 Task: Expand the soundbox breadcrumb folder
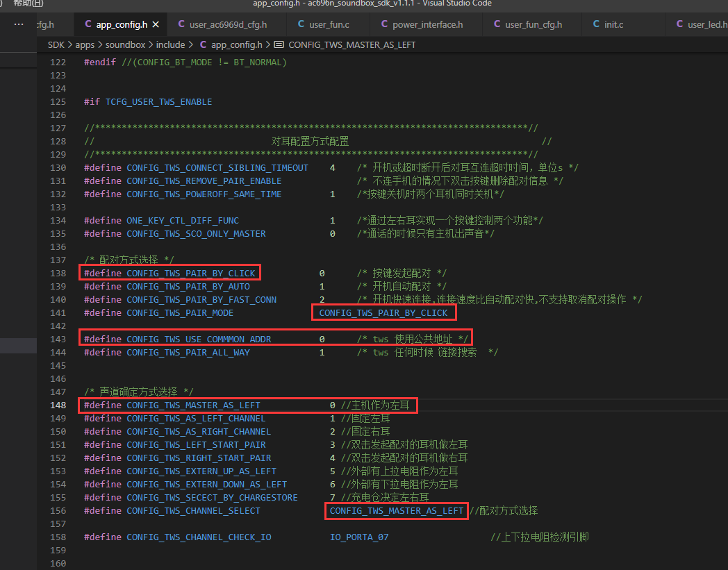click(125, 45)
